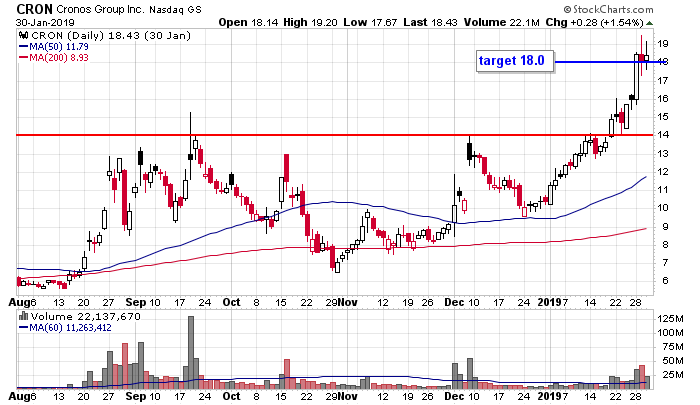The width and height of the screenshot is (700, 405).
Task: Click the blue MA(50) legend line swatch
Action: (x=23, y=46)
